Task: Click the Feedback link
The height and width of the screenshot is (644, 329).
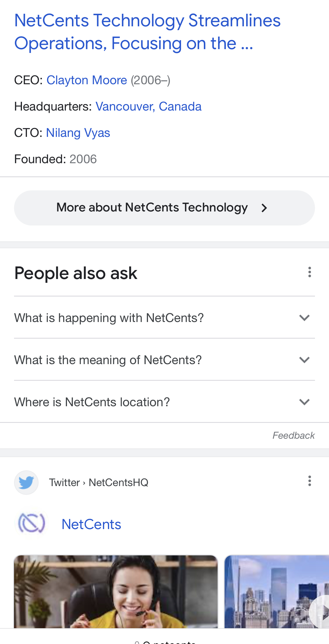Action: 293,435
